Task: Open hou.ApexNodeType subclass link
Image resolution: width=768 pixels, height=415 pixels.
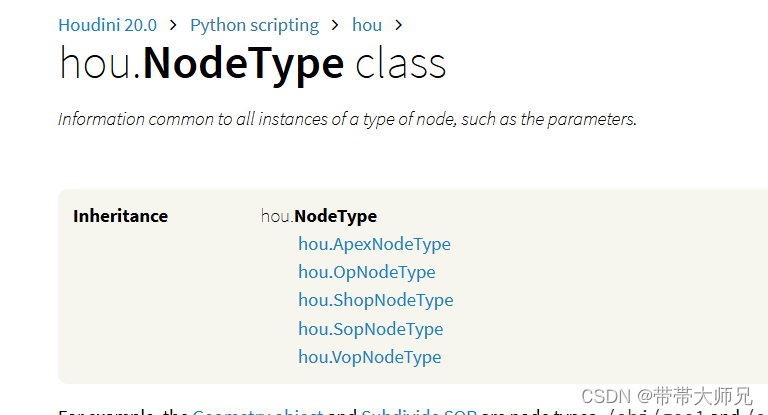Action: [374, 244]
